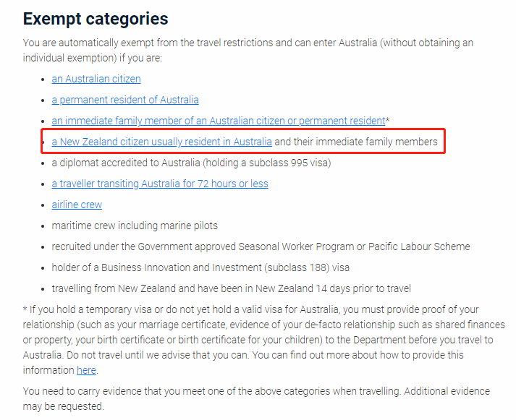The height and width of the screenshot is (420, 516).
Task: Click the 'Exempt categories' heading
Action: 96,19
